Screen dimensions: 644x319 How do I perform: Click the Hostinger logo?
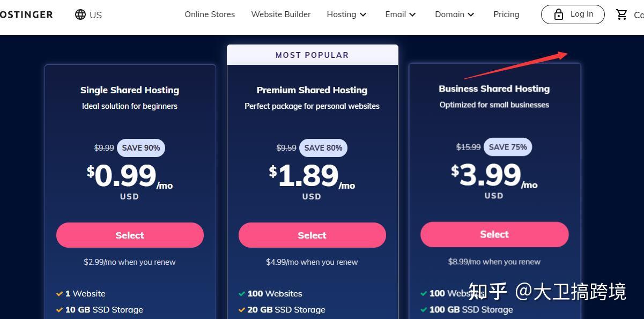(26, 14)
